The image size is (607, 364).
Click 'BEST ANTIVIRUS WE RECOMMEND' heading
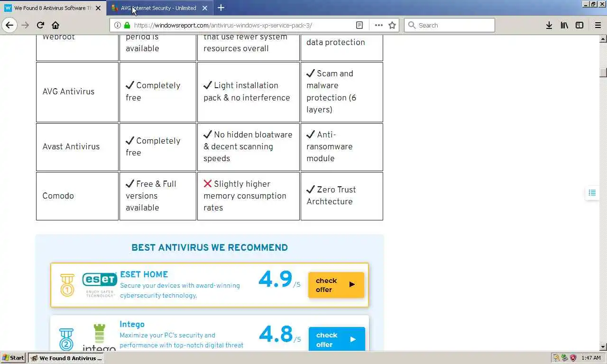tap(210, 247)
